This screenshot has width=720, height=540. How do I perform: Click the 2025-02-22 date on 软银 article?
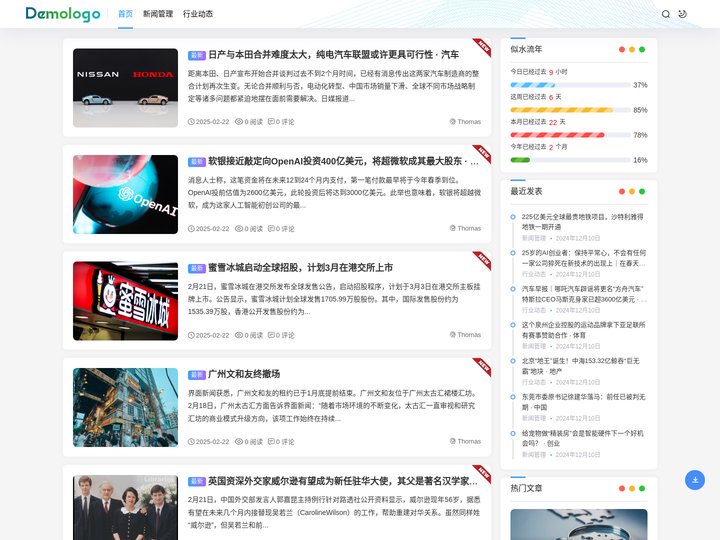tap(212, 228)
